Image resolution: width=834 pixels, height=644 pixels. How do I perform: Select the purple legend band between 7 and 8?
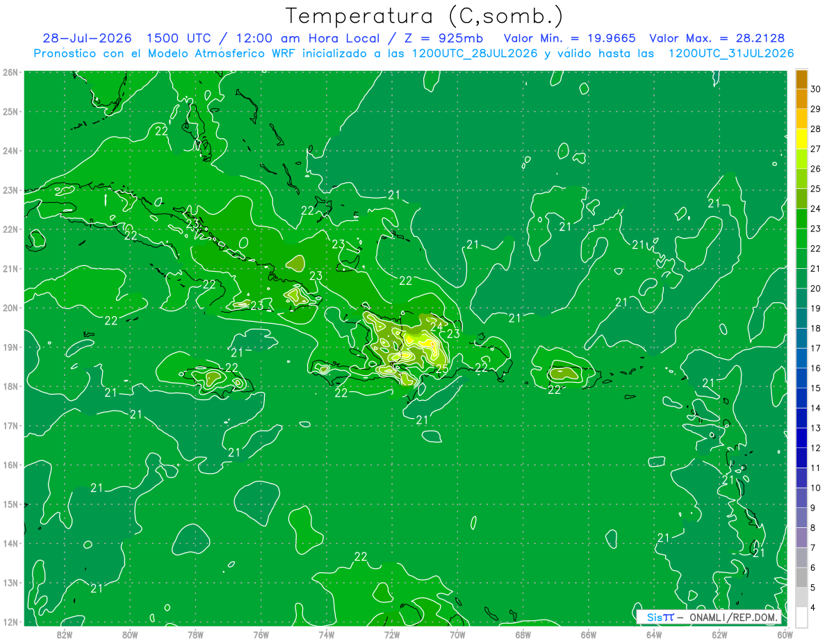tap(801, 538)
